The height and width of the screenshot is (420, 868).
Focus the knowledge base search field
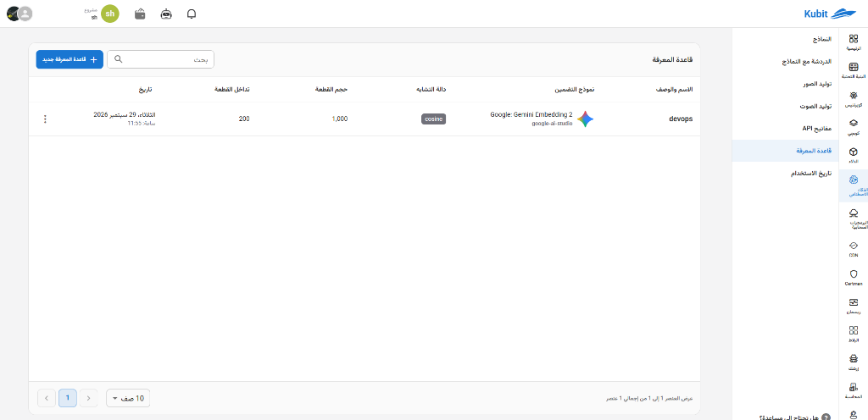click(160, 59)
